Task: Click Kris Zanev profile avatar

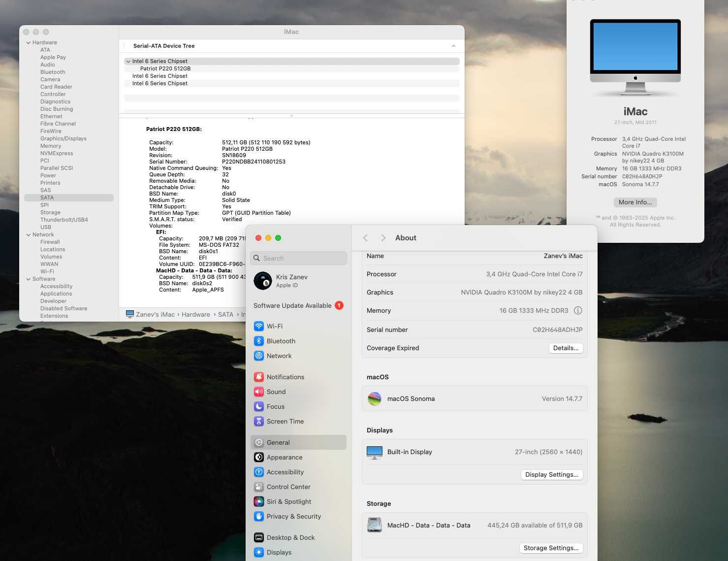Action: (263, 281)
